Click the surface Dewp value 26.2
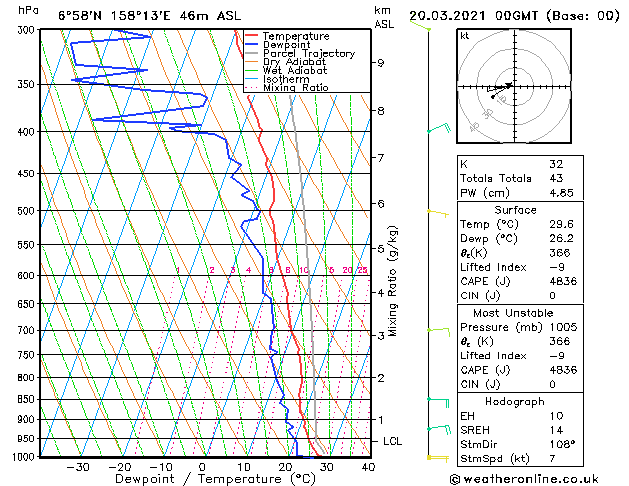This screenshot has height=486, width=629. [561, 238]
